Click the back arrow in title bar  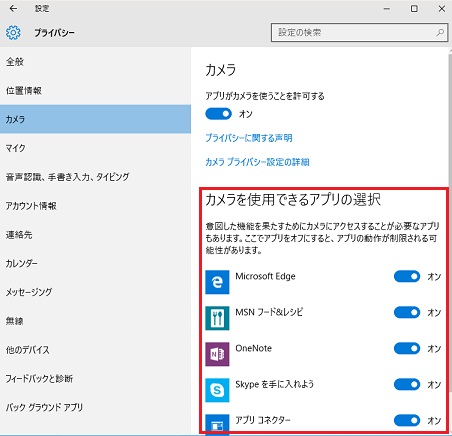(x=13, y=8)
